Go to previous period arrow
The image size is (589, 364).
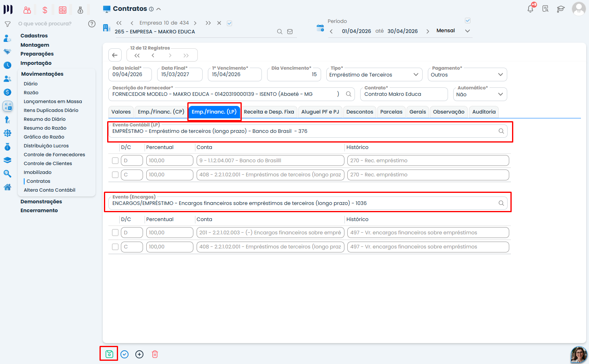[331, 31]
